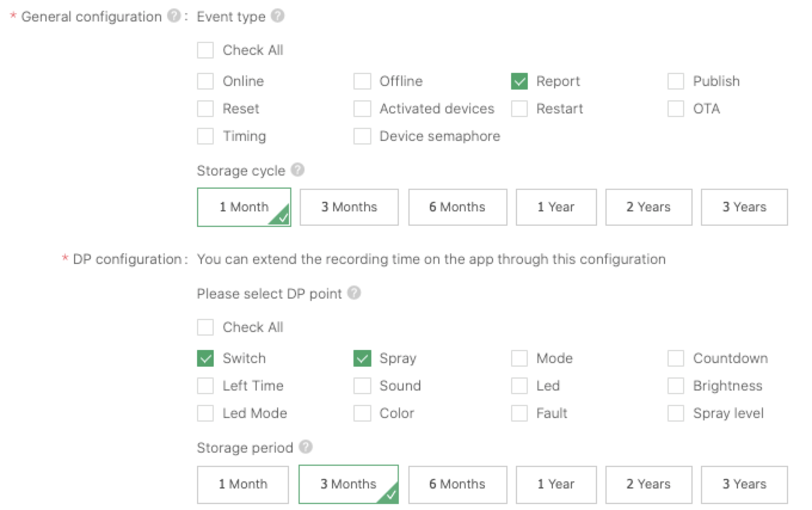Screen dimensions: 812x510
Task: Enable the Restart event checkbox
Action: (519, 109)
